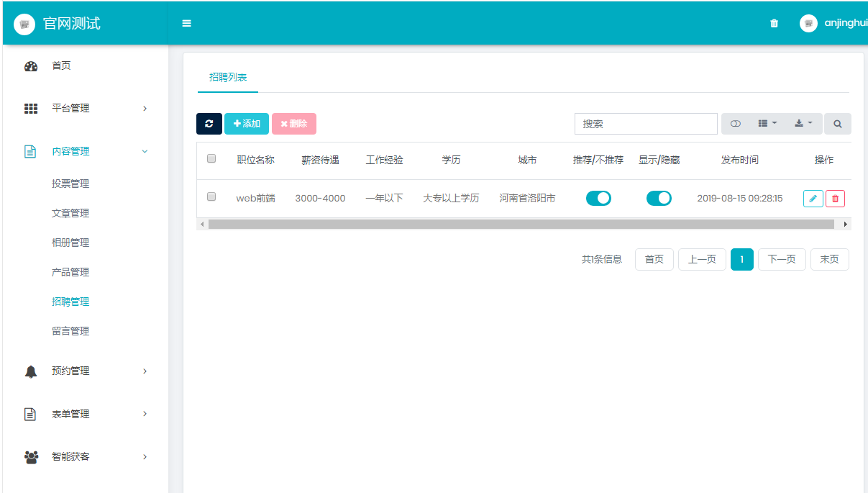Open the export download dropdown
The image size is (868, 493).
[803, 124]
